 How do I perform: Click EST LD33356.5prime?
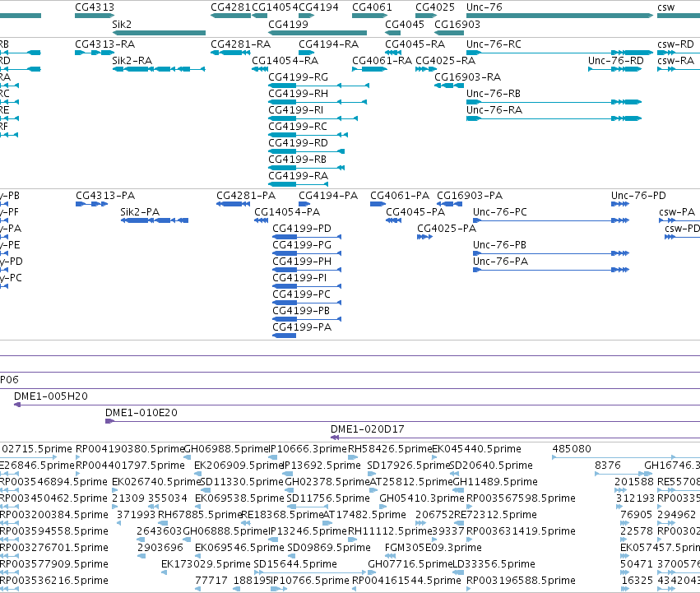click(494, 564)
